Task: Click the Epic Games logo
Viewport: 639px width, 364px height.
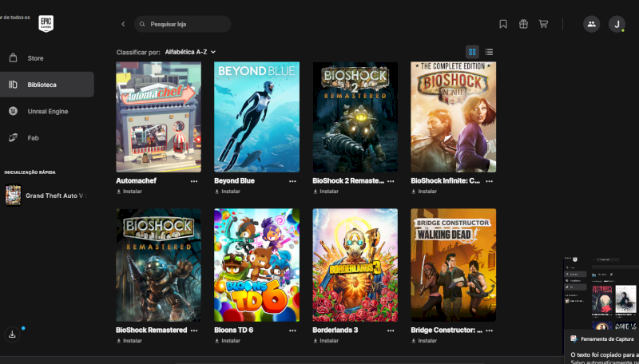Action: (46, 24)
